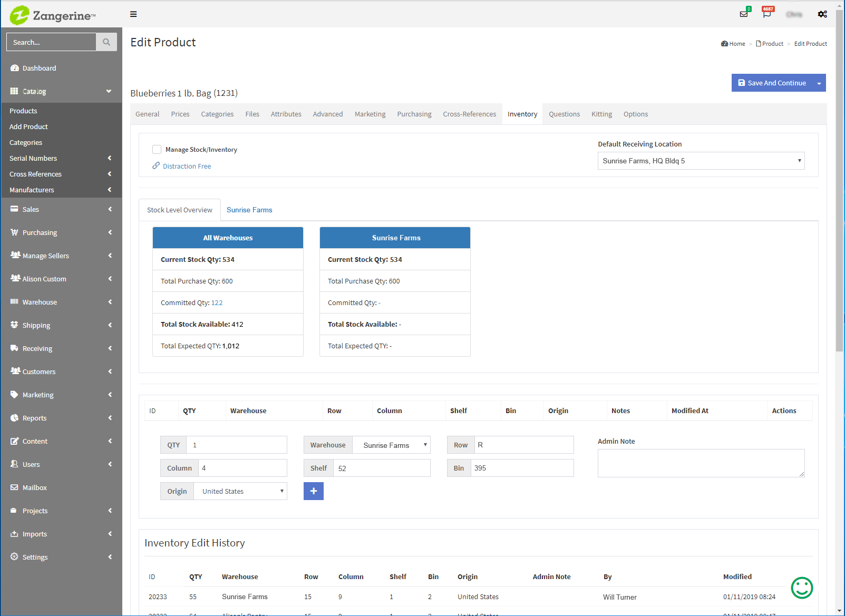
Task: Open the Default Receiving Location dropdown
Action: [x=701, y=161]
